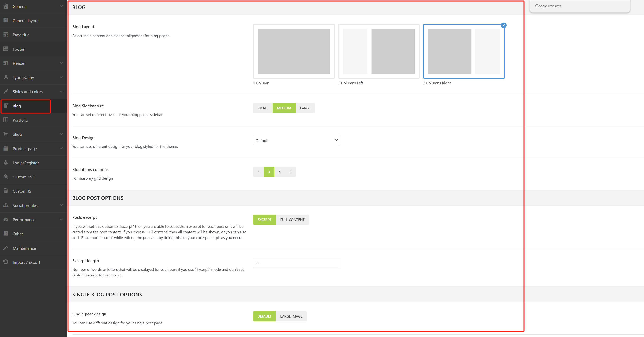Click the Footer settings icon
The image size is (644, 337).
click(x=6, y=49)
